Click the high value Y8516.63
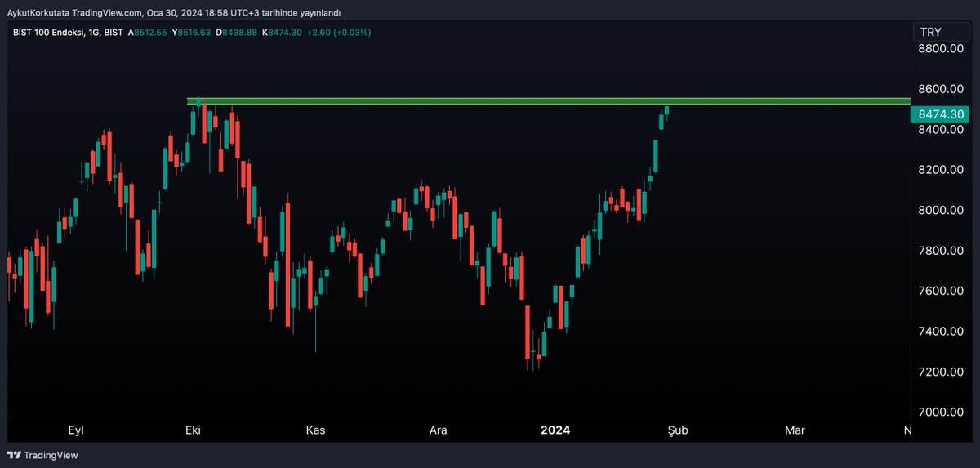This screenshot has height=468, width=980. pyautogui.click(x=191, y=32)
